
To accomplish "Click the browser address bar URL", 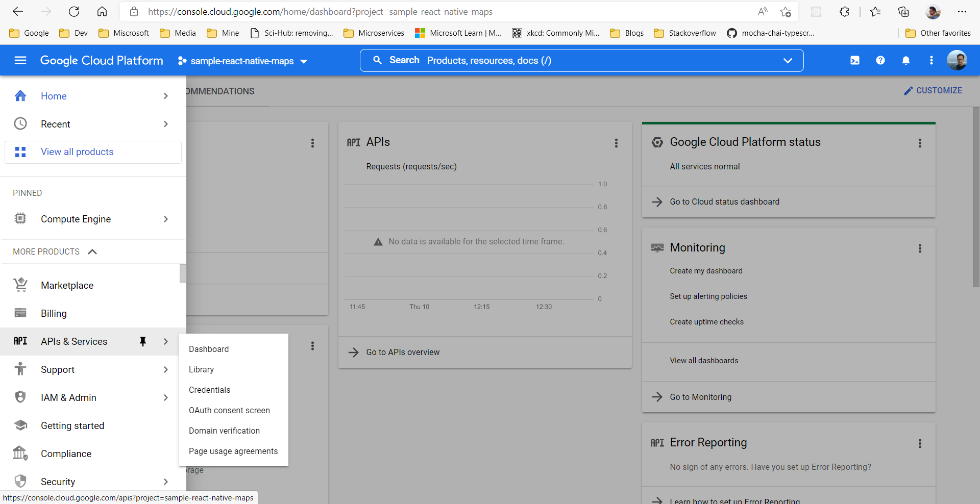I will [x=320, y=11].
